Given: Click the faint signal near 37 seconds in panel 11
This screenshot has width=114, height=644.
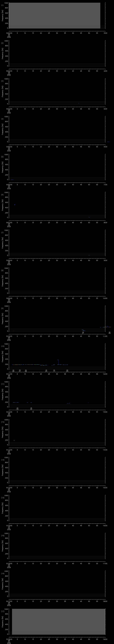Looking at the screenshot, I should (x=68, y=403).
